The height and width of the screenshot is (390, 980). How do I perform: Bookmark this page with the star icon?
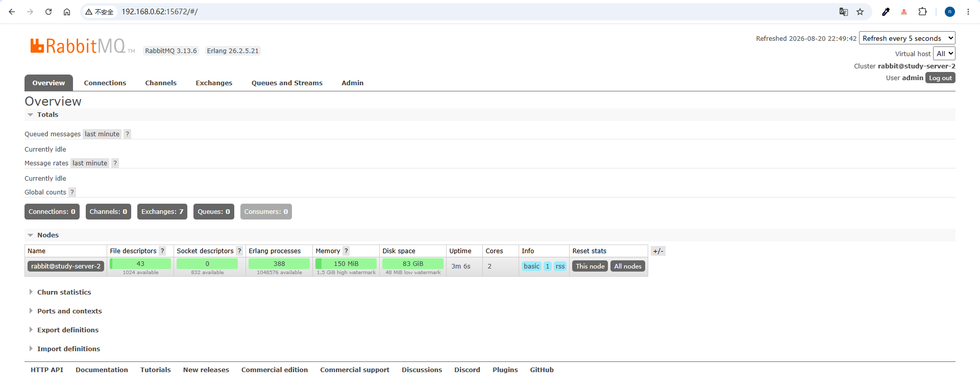[860, 12]
